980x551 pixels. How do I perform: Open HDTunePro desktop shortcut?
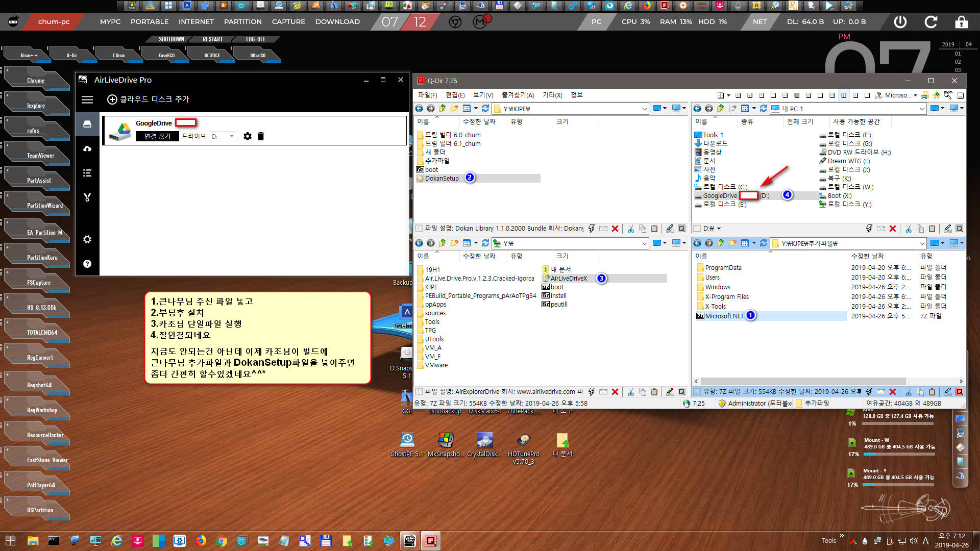coord(524,449)
